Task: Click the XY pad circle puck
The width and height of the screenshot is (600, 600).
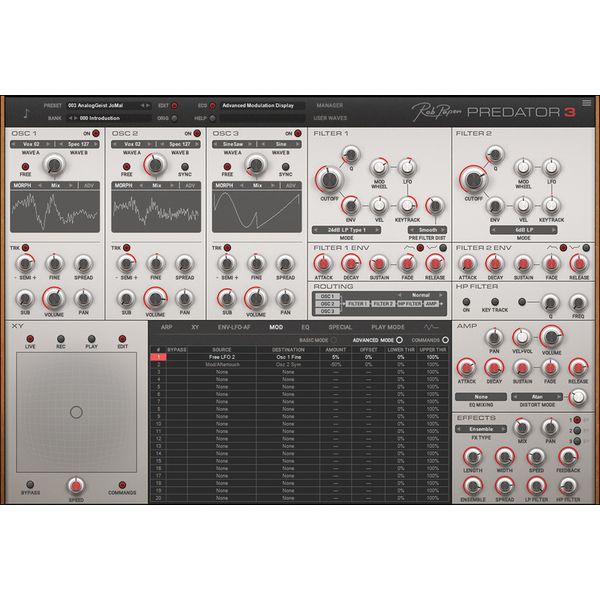Action: (76, 412)
